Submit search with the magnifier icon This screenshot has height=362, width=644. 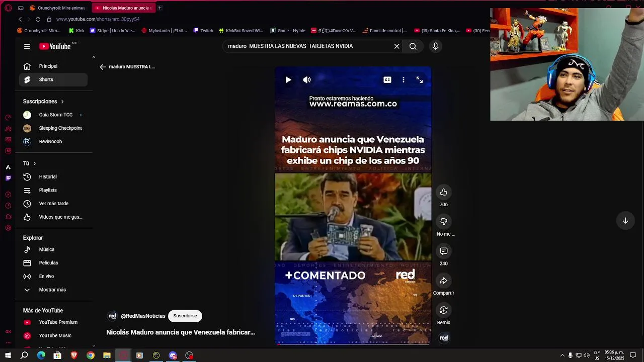pos(413,46)
